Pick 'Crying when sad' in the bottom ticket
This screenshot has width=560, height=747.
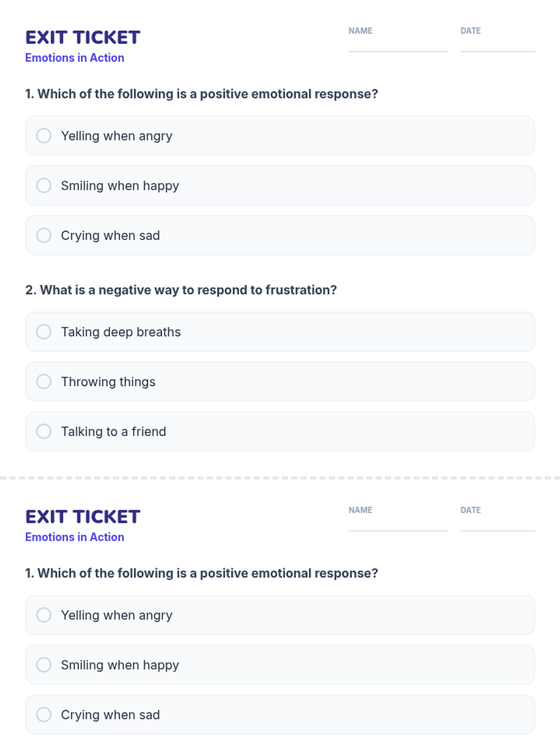pyautogui.click(x=44, y=715)
